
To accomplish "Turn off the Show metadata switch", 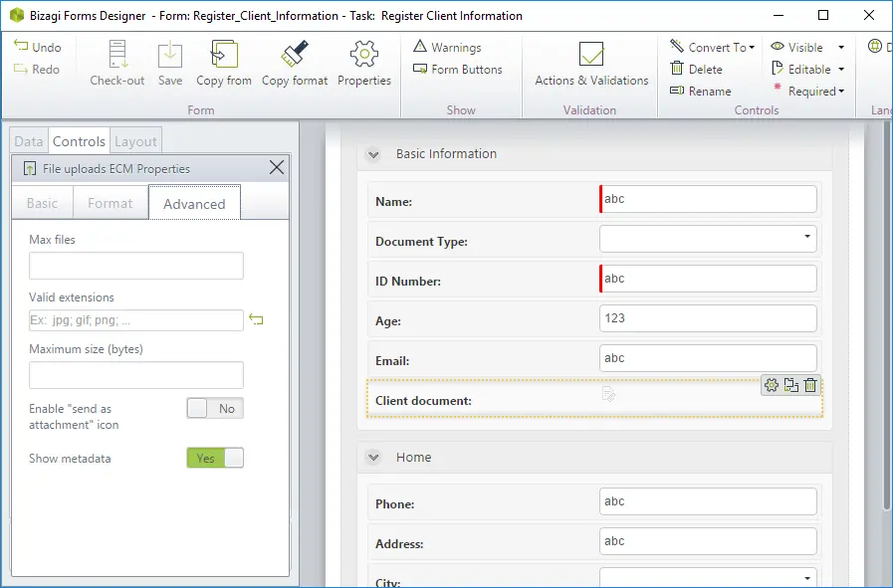I will click(215, 458).
